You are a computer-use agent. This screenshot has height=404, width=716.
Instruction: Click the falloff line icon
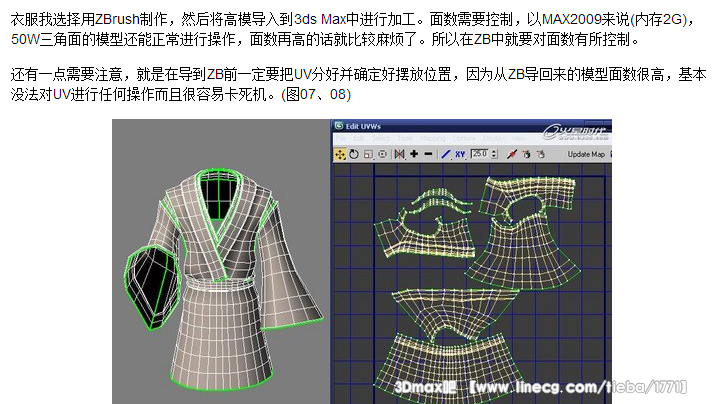click(x=444, y=154)
